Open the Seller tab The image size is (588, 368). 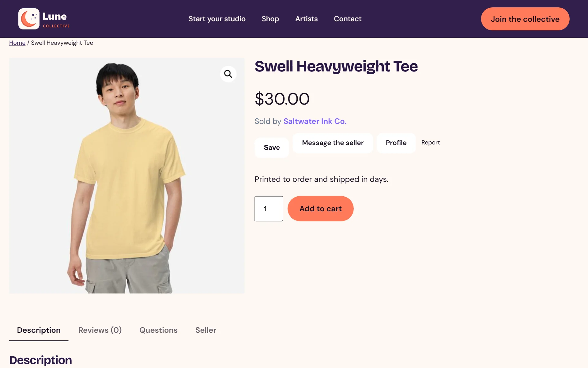pos(205,330)
